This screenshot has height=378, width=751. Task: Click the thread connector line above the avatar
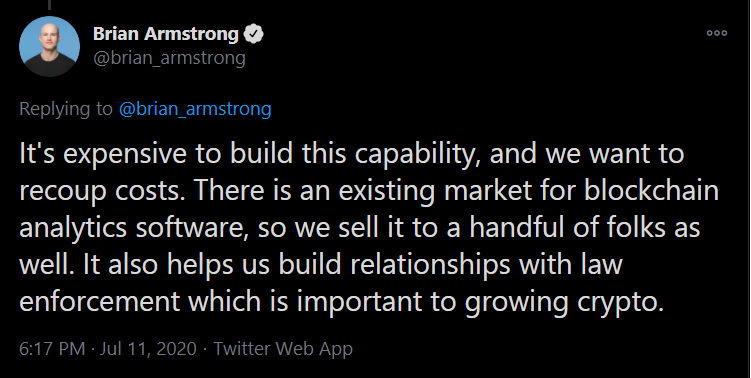pyautogui.click(x=49, y=5)
